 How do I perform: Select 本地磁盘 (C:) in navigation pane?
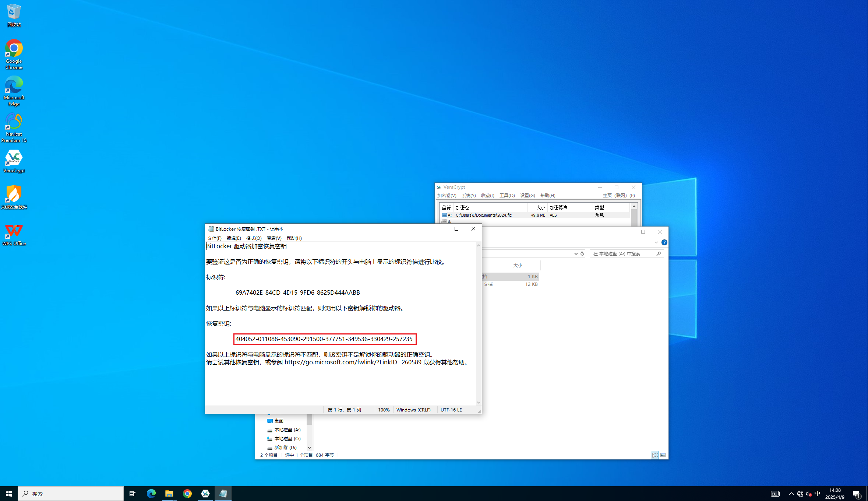pyautogui.click(x=287, y=439)
